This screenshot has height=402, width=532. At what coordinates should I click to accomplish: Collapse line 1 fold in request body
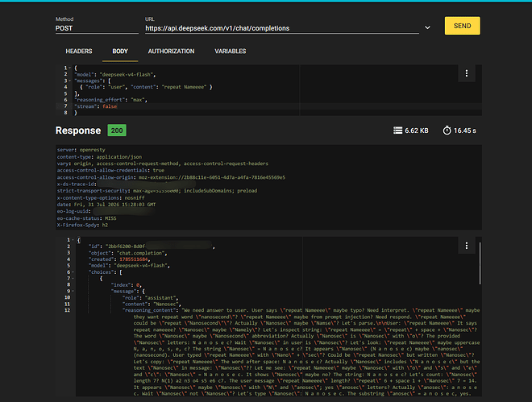(70, 68)
